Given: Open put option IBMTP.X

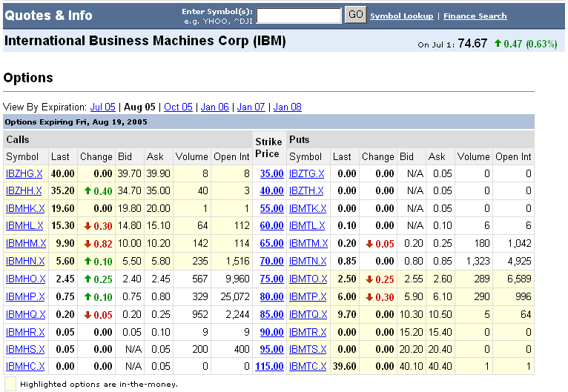Looking at the screenshot, I should [308, 296].
